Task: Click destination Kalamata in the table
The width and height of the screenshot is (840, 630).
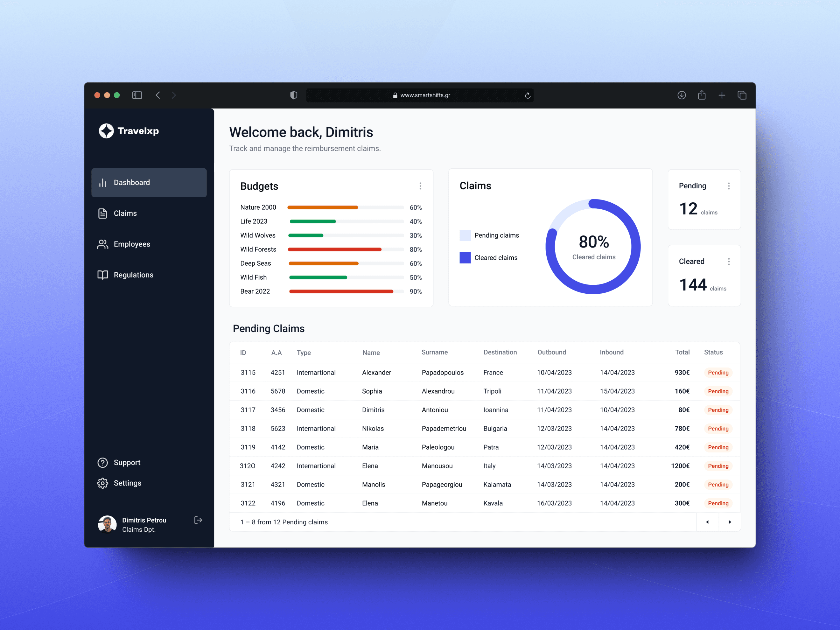Action: 497,485
